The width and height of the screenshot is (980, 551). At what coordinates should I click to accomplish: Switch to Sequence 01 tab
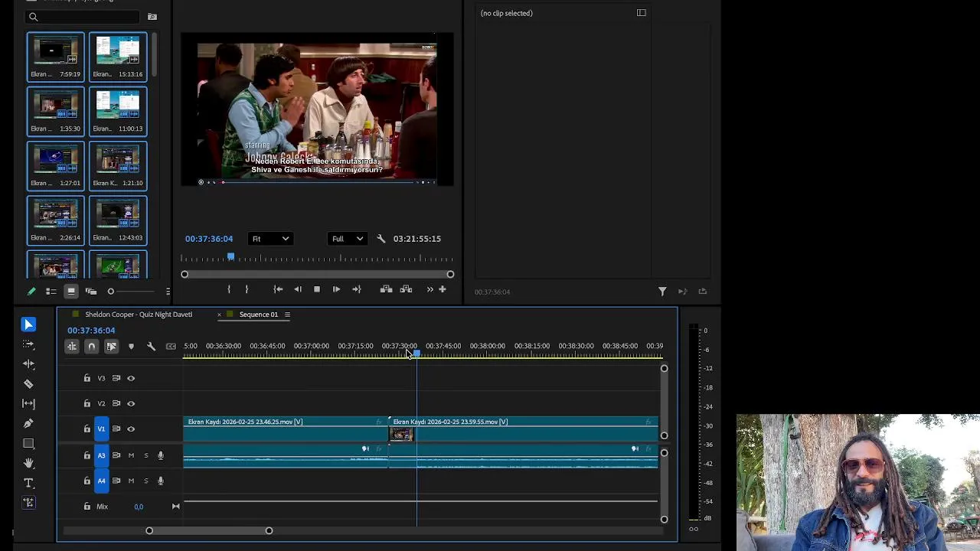[x=258, y=315]
